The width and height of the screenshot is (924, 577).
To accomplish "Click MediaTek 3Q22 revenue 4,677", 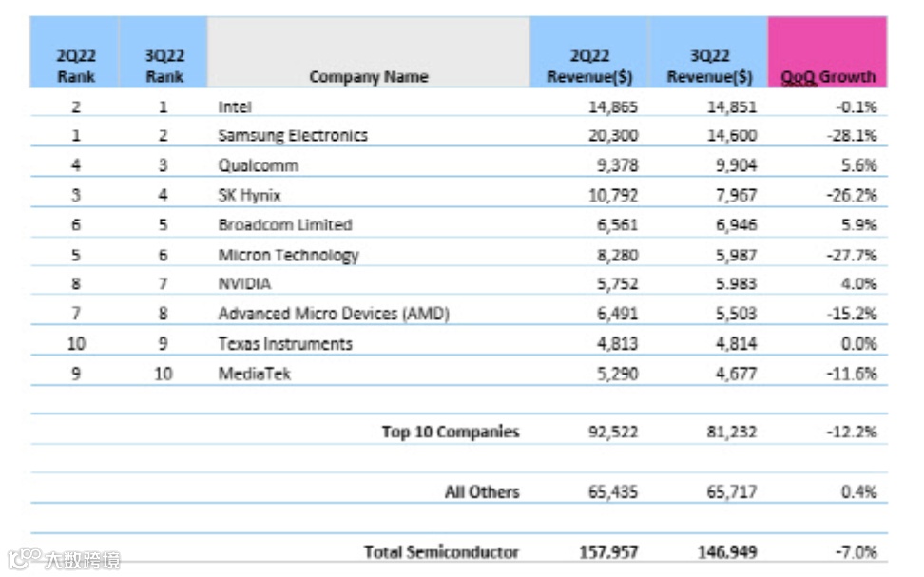I will click(736, 374).
